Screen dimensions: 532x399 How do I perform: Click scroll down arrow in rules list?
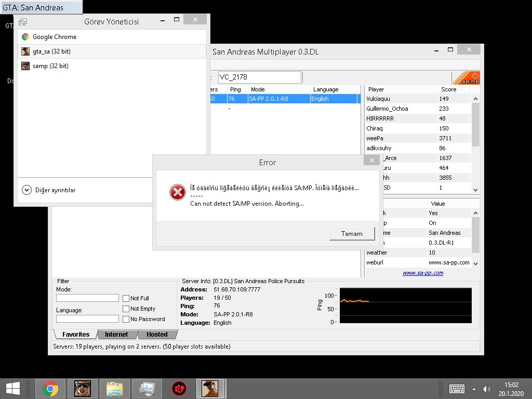tap(476, 263)
